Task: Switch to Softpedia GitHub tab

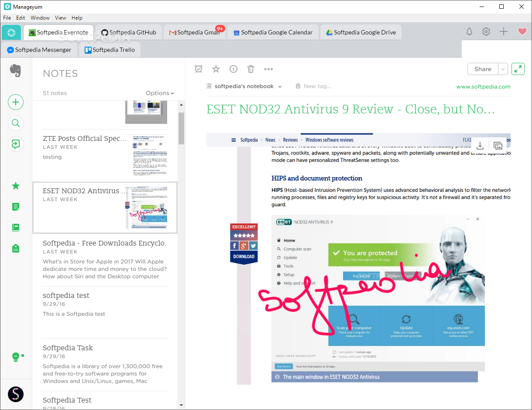Action: click(129, 32)
